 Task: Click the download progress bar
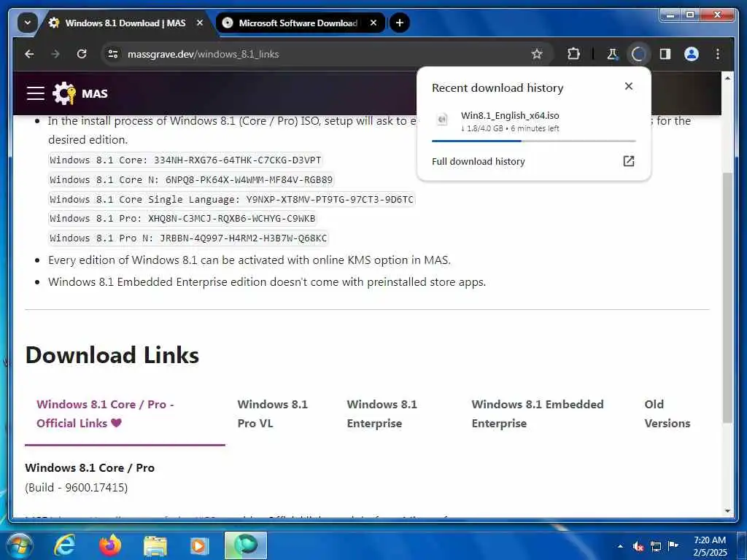[x=533, y=141]
